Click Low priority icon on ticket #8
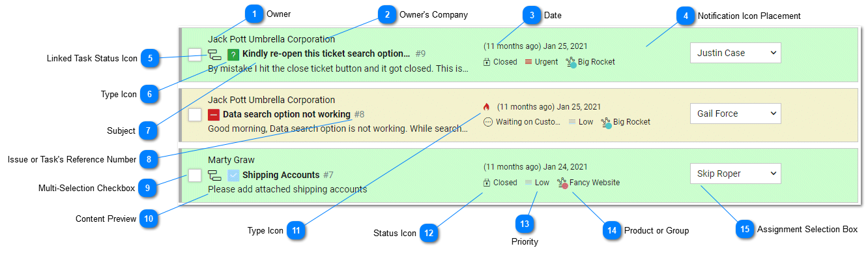This screenshot has height=257, width=868. click(572, 122)
